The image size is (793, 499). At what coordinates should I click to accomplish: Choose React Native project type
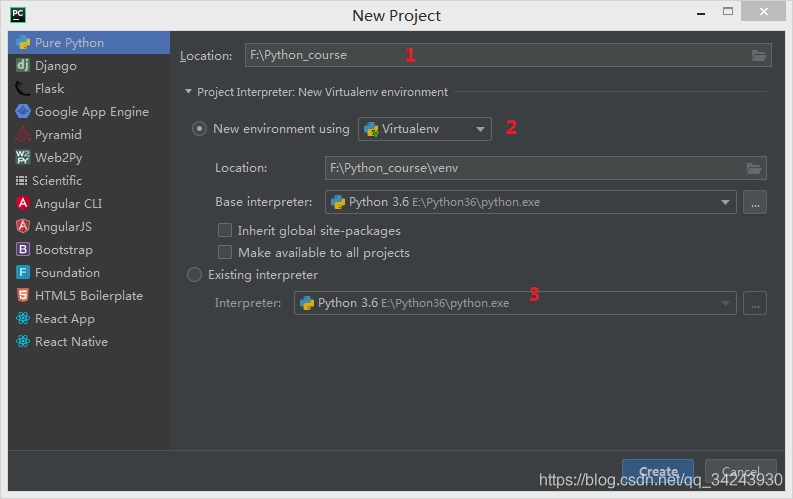89,341
